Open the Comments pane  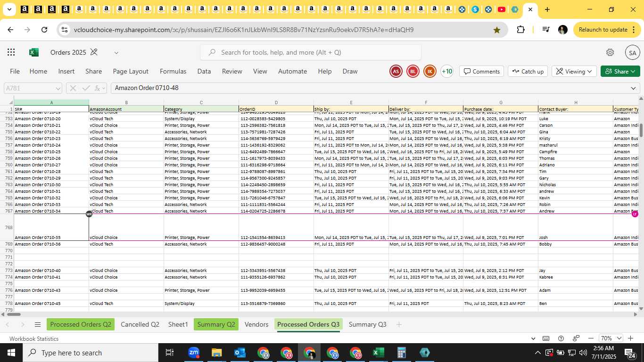click(481, 72)
